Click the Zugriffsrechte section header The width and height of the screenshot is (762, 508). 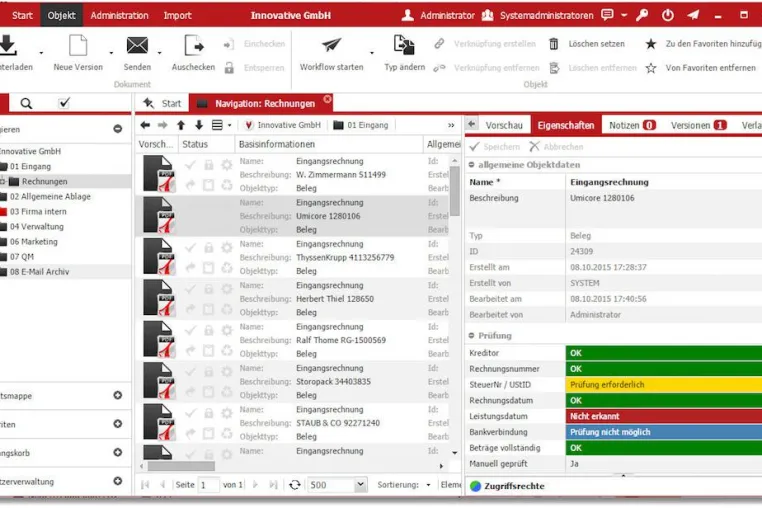(514, 486)
